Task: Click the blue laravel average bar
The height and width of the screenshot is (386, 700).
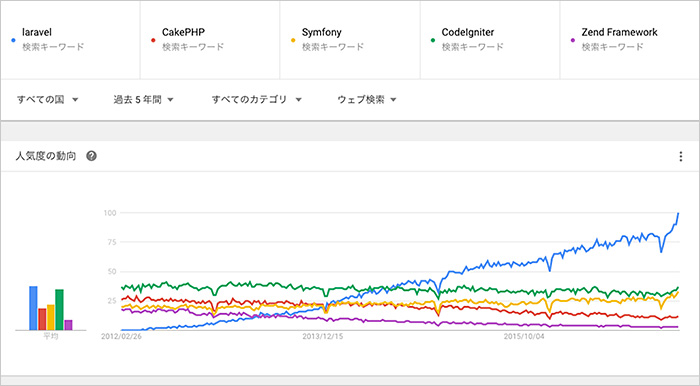Action: (x=33, y=308)
